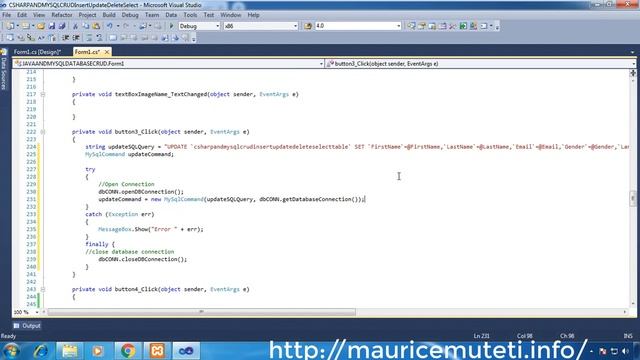Open XAMPP from the taskbar
This screenshot has width=640, height=360.
(157, 351)
